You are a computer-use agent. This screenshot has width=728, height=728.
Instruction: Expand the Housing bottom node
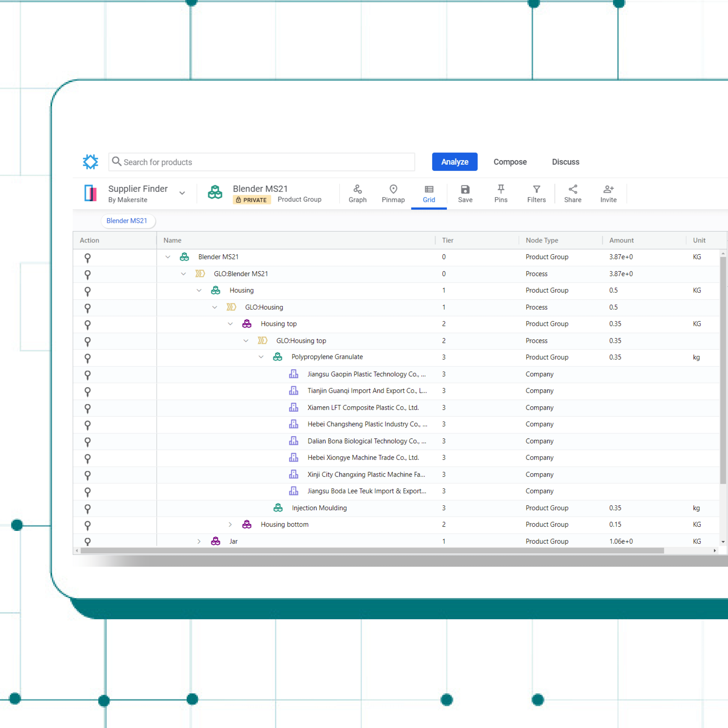pyautogui.click(x=230, y=524)
